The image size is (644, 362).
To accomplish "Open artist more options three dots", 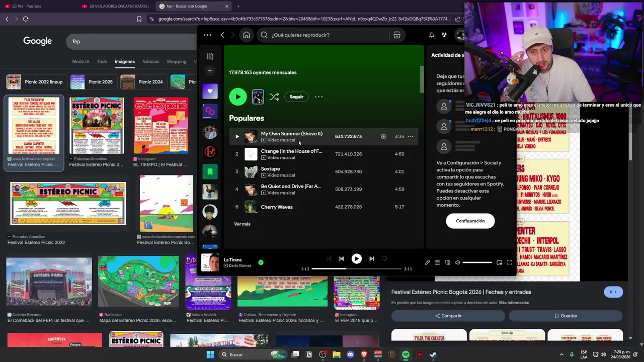I will pyautogui.click(x=318, y=97).
